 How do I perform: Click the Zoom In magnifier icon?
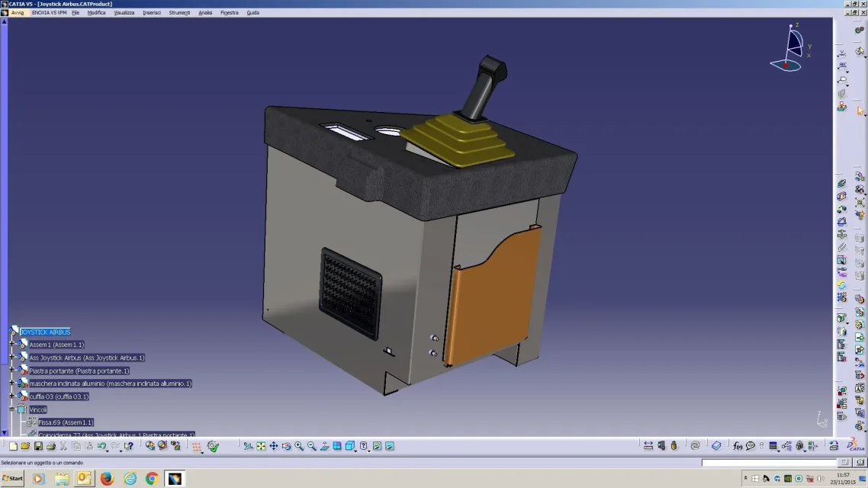[x=299, y=446]
